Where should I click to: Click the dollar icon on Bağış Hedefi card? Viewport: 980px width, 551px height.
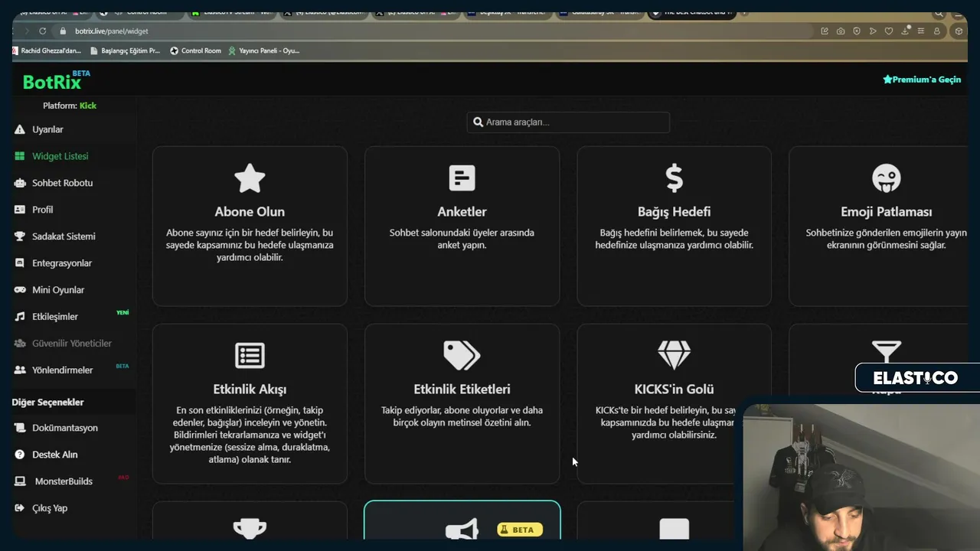pos(674,178)
